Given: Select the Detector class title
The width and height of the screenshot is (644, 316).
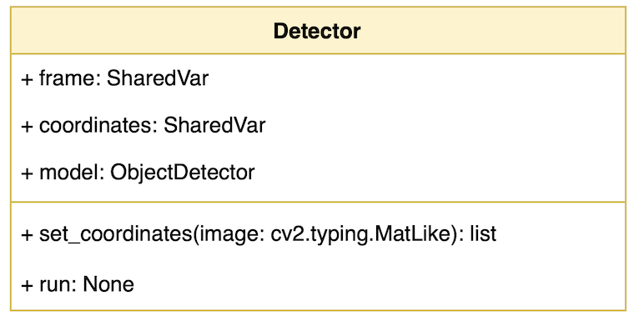Looking at the screenshot, I should coord(317,31).
